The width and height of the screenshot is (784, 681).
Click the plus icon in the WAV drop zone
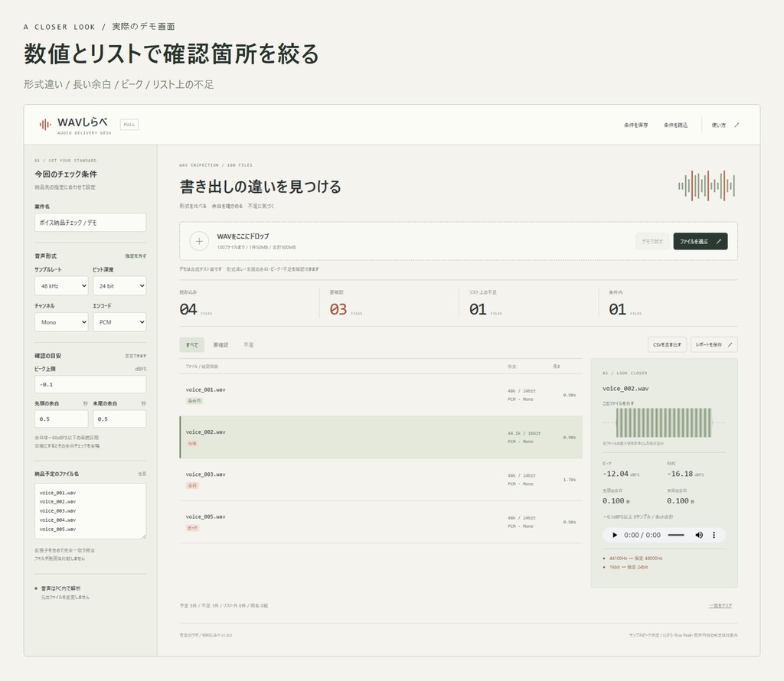199,241
